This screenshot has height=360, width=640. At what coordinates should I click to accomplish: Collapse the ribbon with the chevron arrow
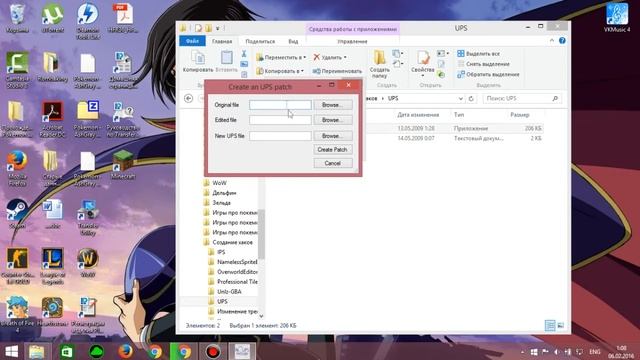[x=552, y=40]
